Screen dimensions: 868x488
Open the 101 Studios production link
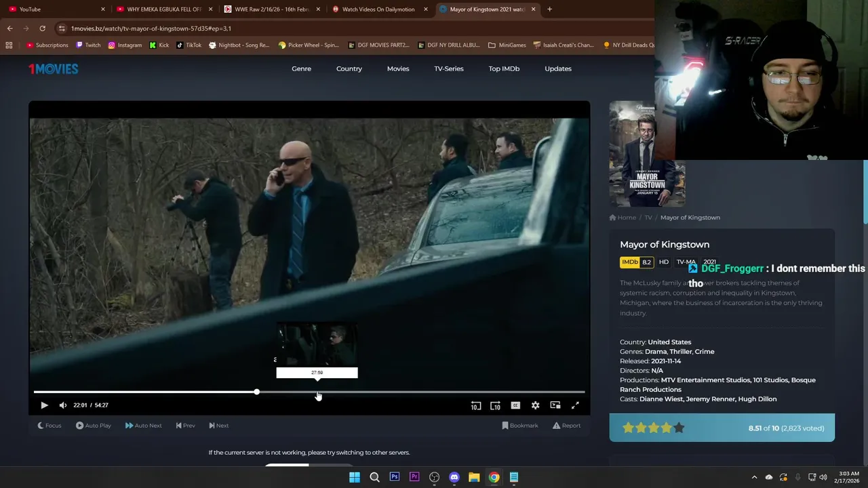[771, 380]
